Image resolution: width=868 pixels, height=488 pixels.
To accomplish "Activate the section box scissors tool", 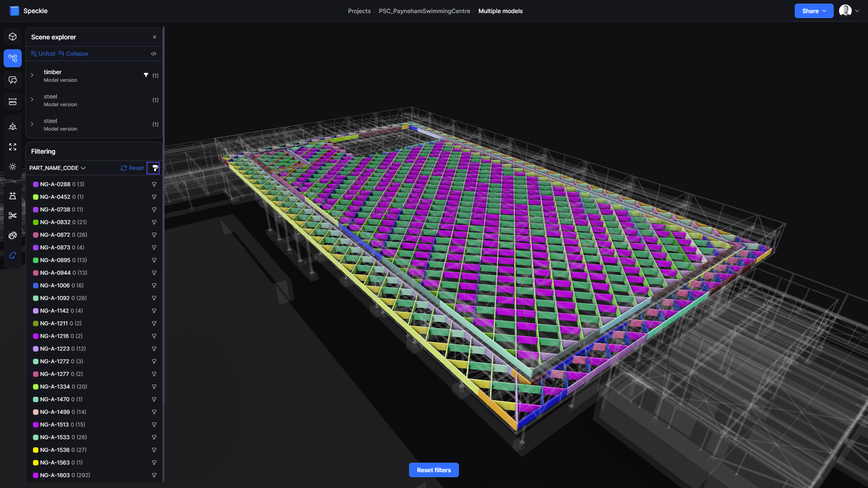I will tap(13, 216).
